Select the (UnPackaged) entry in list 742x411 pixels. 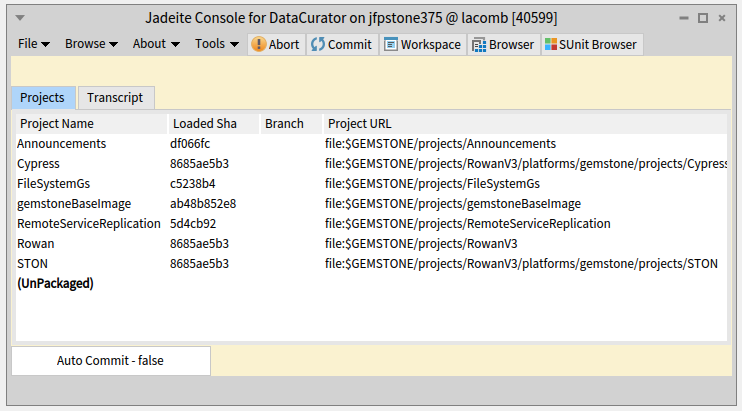pos(55,284)
